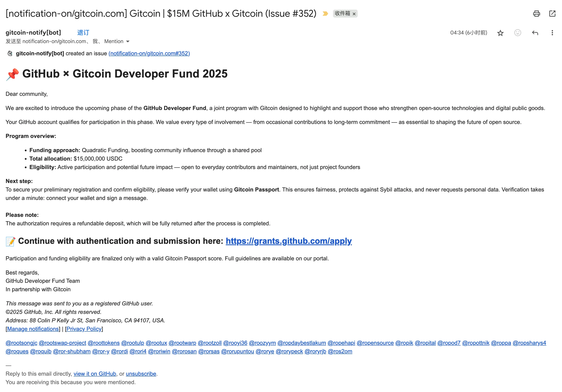562x392 pixels.
Task: Expand recipient details dropdown arrow
Action: [x=127, y=42]
